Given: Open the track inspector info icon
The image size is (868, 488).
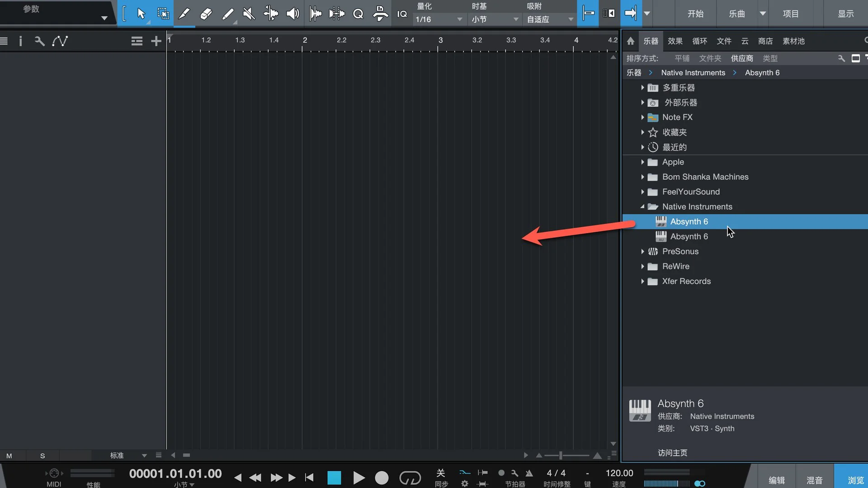Looking at the screenshot, I should (x=20, y=41).
